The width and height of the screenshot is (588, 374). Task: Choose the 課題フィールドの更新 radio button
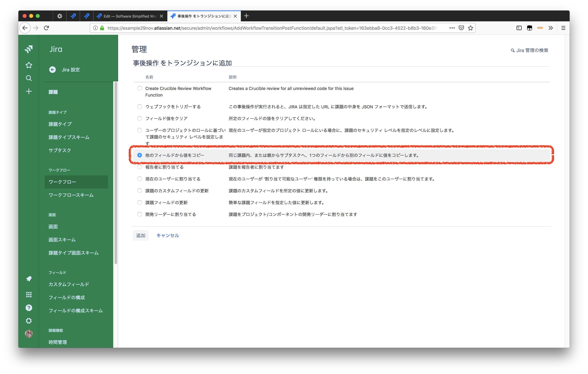pos(139,202)
